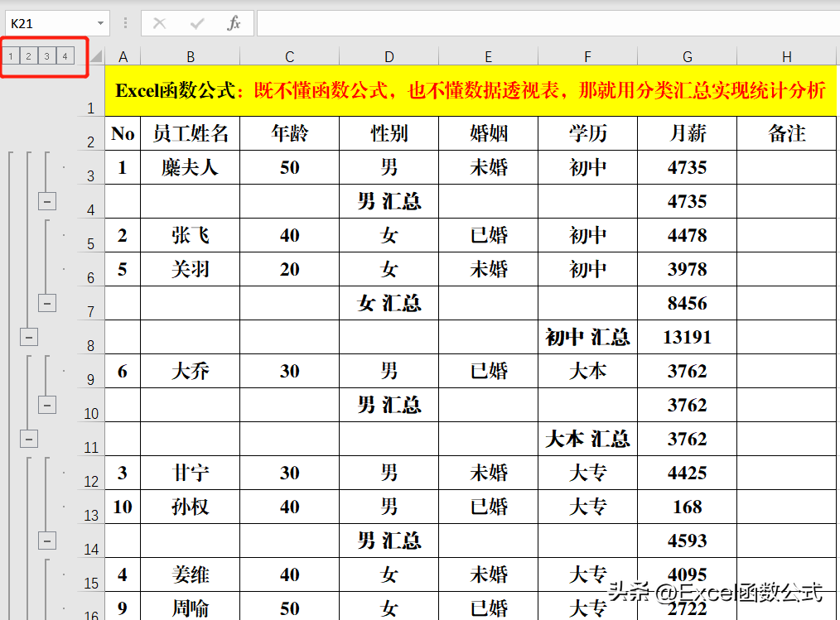This screenshot has height=620, width=840.
Task: Select row 8 header
Action: pyautogui.click(x=91, y=338)
